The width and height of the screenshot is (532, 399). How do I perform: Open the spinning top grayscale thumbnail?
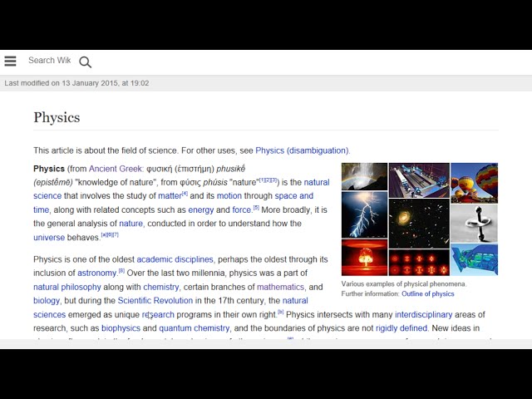[x=475, y=224]
